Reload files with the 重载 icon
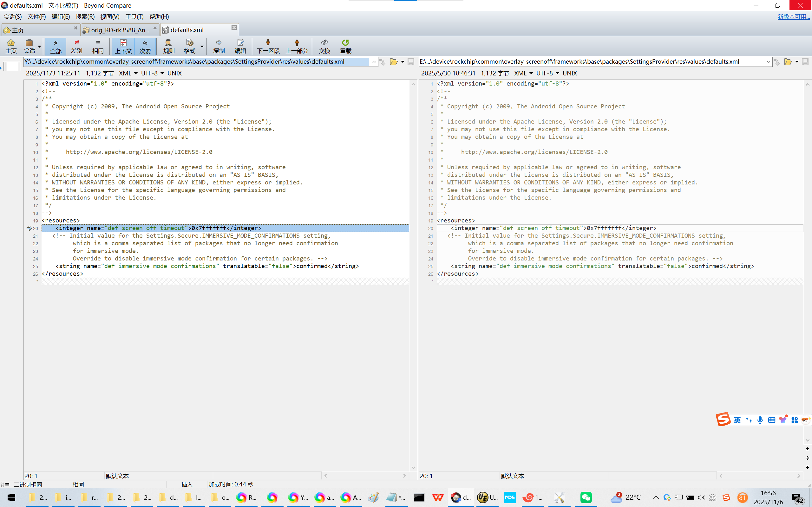 tap(345, 46)
